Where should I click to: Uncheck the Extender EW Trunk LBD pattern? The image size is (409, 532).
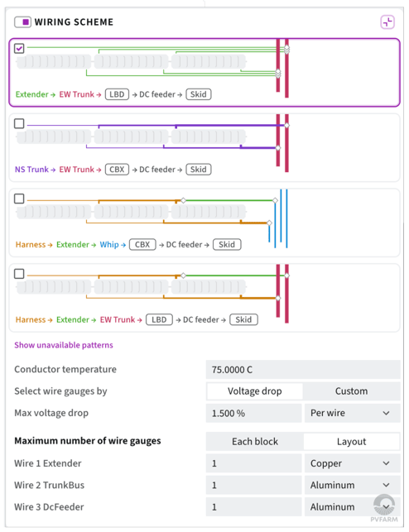pyautogui.click(x=19, y=48)
